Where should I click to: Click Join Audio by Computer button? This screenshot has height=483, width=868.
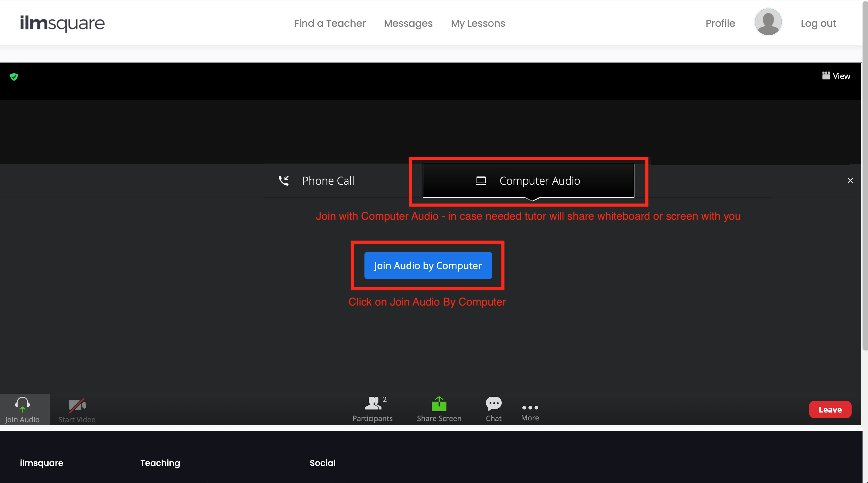coord(428,265)
